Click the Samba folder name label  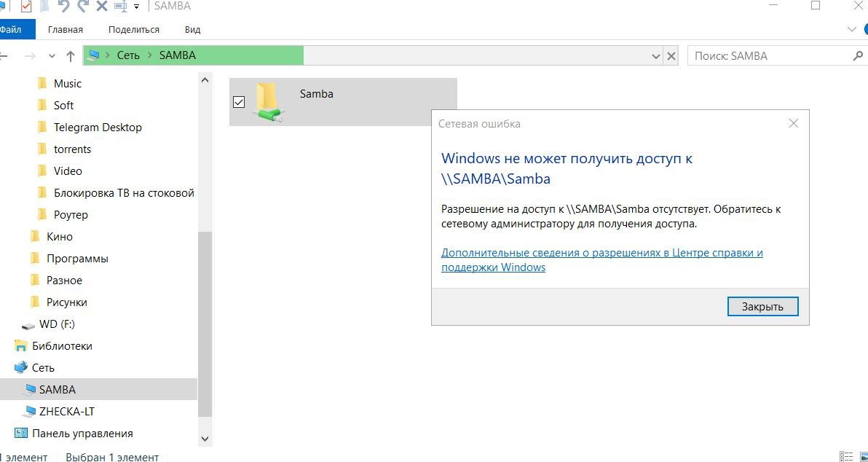pos(317,93)
